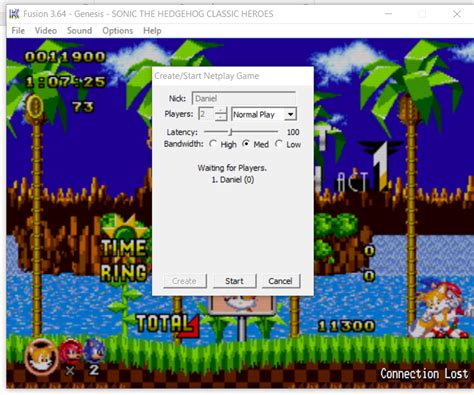Click the Cancel button
Viewport: 474px width, 395px height.
pyautogui.click(x=280, y=281)
